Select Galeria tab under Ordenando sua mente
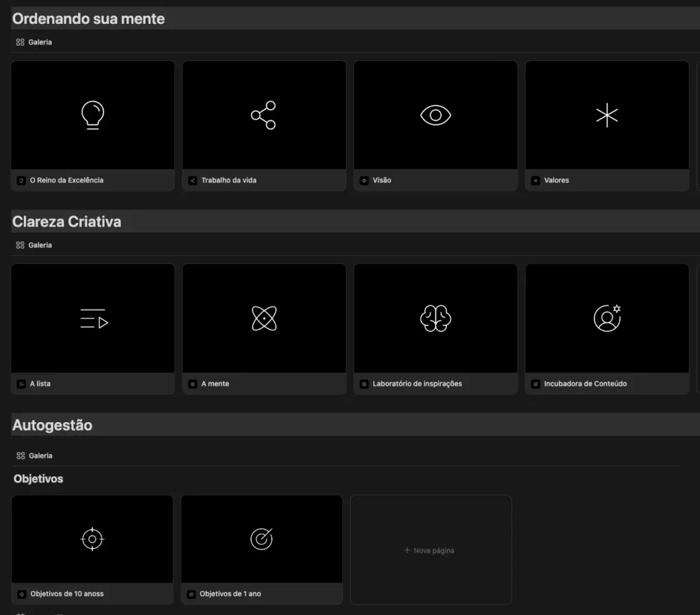Image resolution: width=700 pixels, height=615 pixels. pyautogui.click(x=34, y=42)
